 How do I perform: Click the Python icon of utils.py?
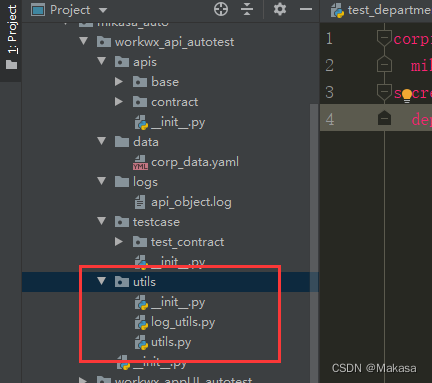click(141, 343)
